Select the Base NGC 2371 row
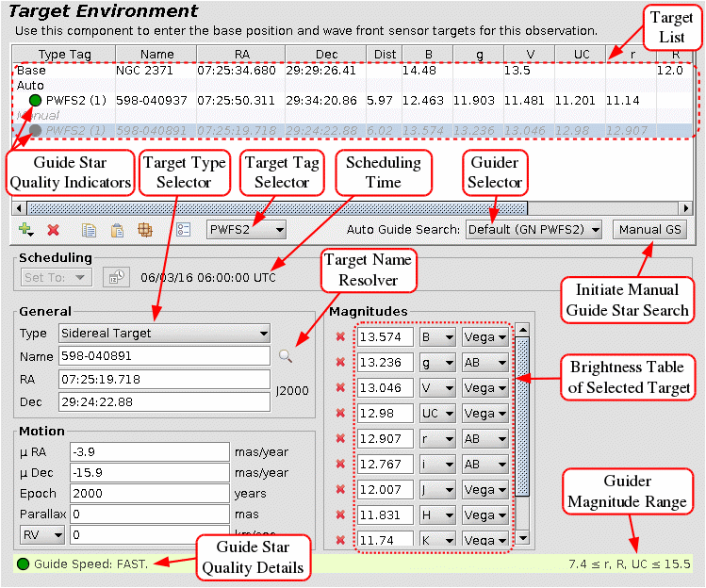 pyautogui.click(x=353, y=71)
